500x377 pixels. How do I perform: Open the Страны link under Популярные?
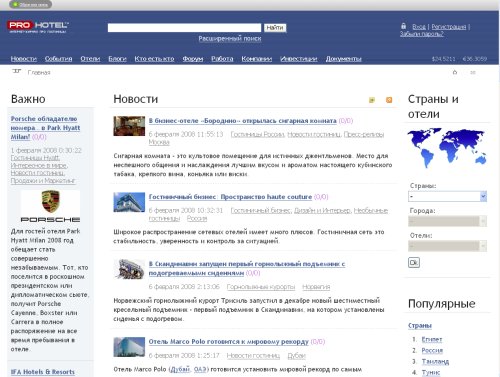tap(420, 326)
